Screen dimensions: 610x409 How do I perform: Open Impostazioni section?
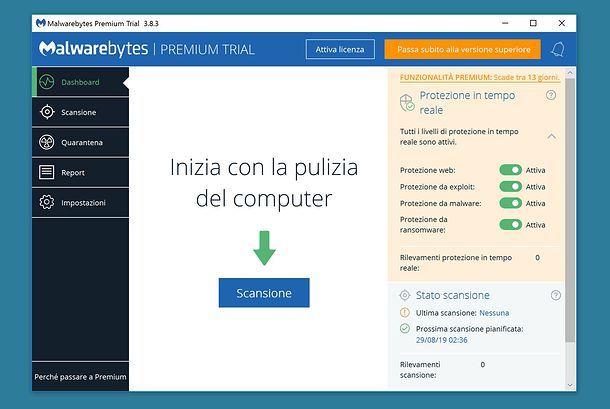81,202
